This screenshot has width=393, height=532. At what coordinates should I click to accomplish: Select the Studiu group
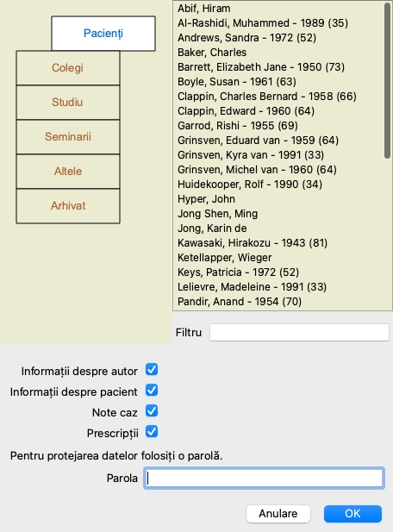68,102
